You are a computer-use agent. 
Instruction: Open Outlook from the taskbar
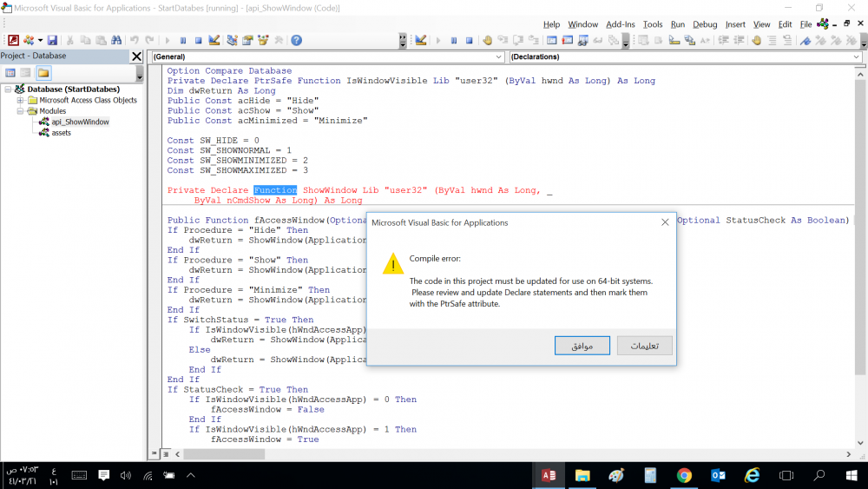pos(718,475)
